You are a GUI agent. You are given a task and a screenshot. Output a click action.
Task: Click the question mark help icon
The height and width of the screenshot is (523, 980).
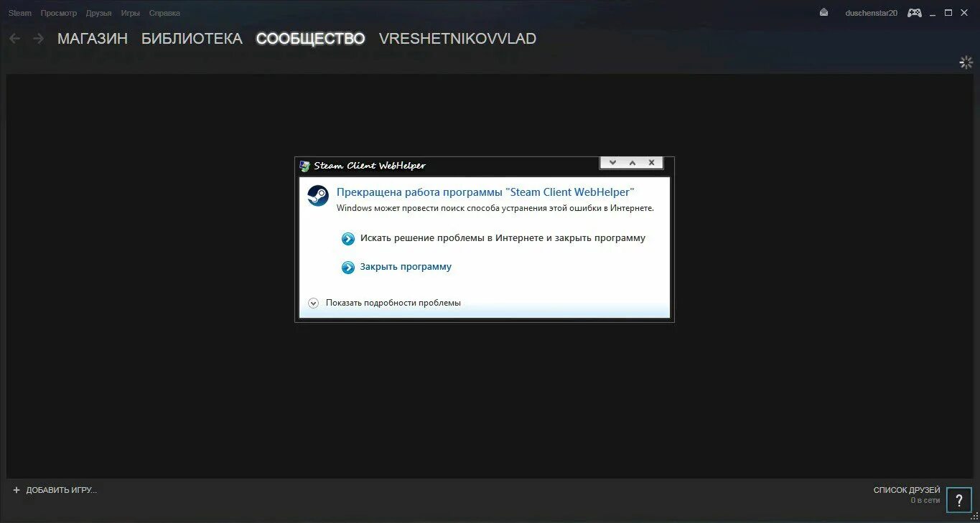[959, 500]
